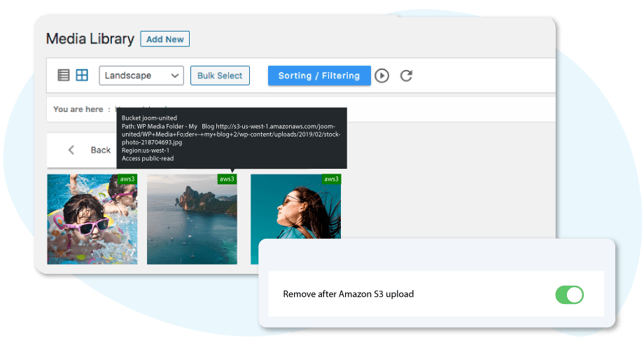Click the refresh arrow icon

pyautogui.click(x=406, y=76)
